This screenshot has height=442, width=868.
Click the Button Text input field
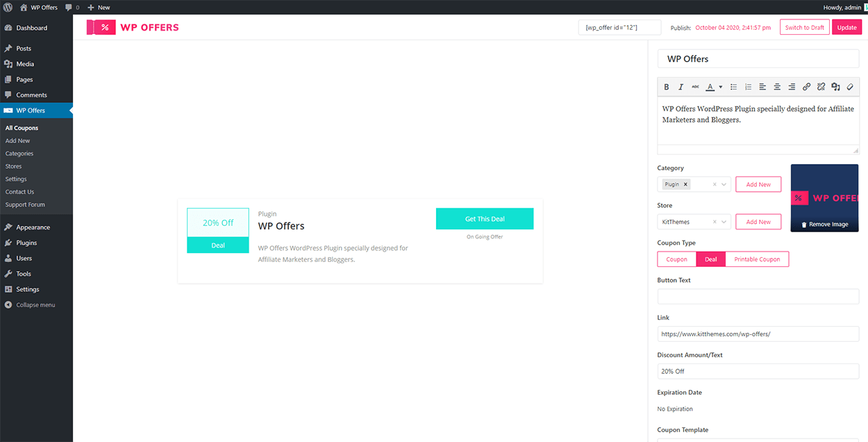pos(758,297)
